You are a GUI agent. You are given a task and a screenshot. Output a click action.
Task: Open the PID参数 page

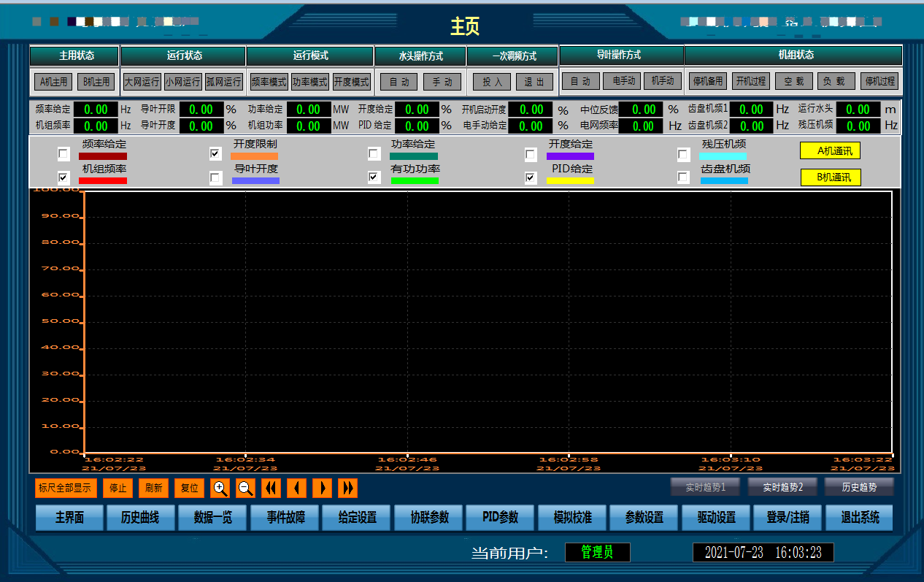(500, 518)
